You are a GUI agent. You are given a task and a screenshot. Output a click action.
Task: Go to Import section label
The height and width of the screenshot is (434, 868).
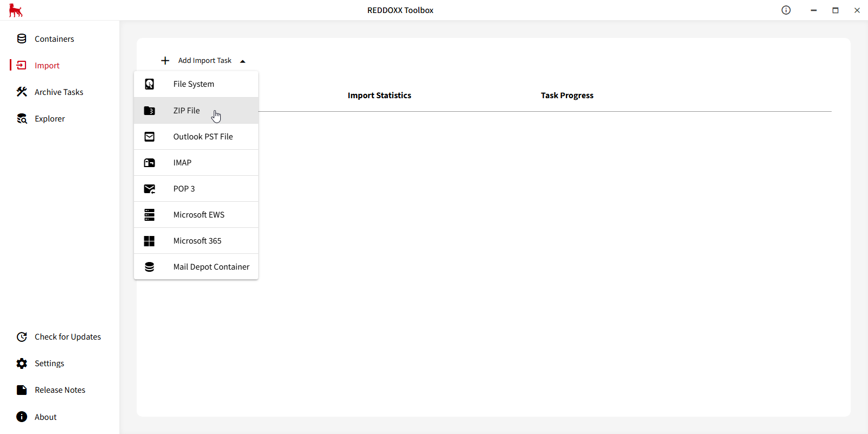coord(47,66)
